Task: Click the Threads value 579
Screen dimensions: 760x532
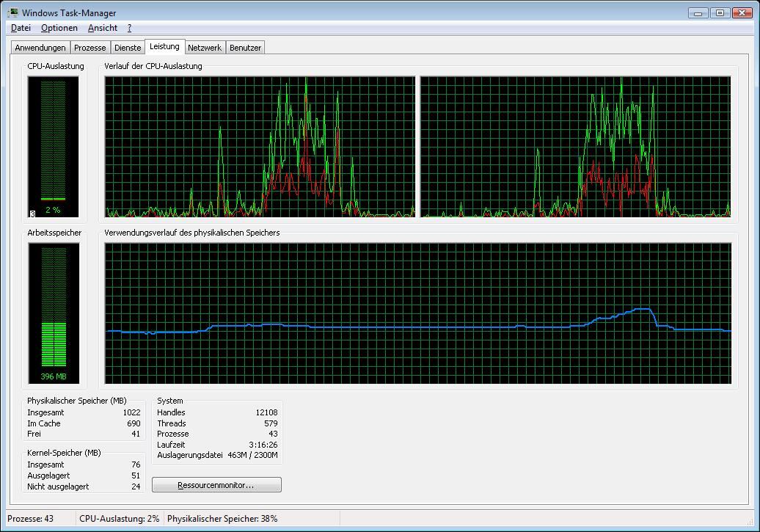Action: (271, 423)
